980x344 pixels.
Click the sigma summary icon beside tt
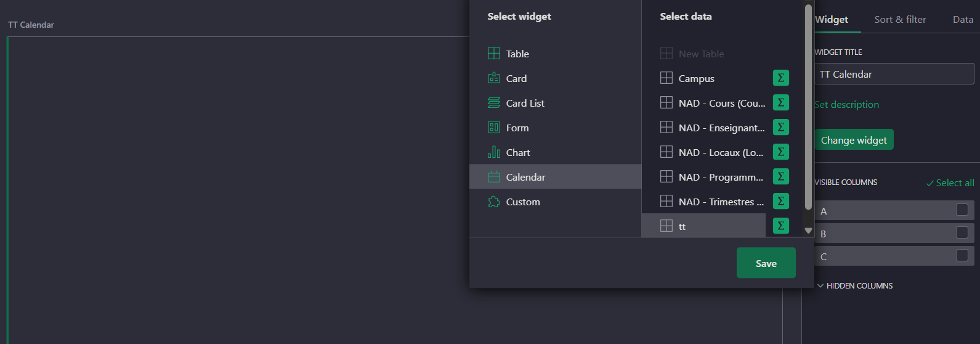click(x=780, y=226)
